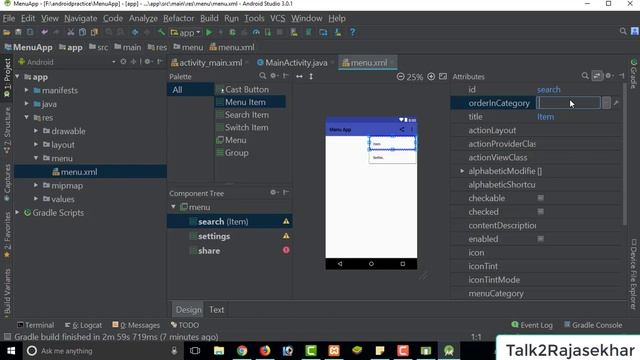
Task: Open the Refactor menu
Action: (x=178, y=18)
